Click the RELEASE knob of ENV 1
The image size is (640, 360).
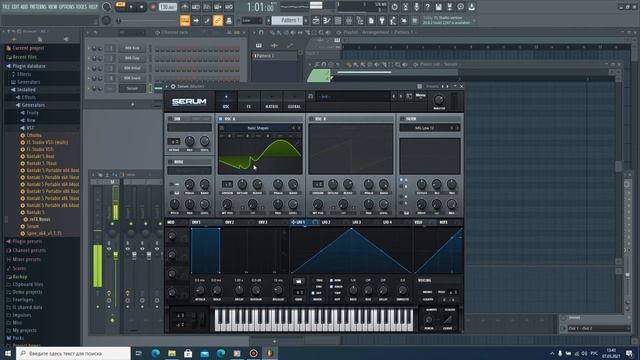pos(278,291)
